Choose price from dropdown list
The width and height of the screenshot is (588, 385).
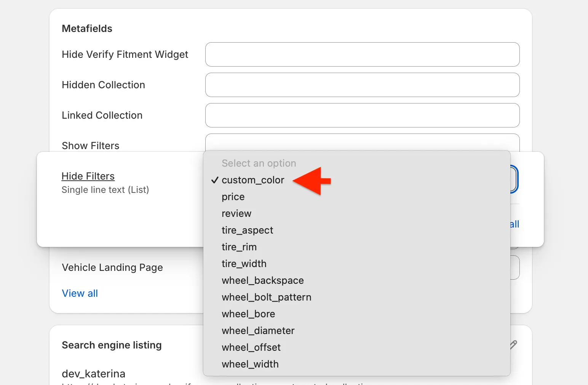[x=233, y=197]
